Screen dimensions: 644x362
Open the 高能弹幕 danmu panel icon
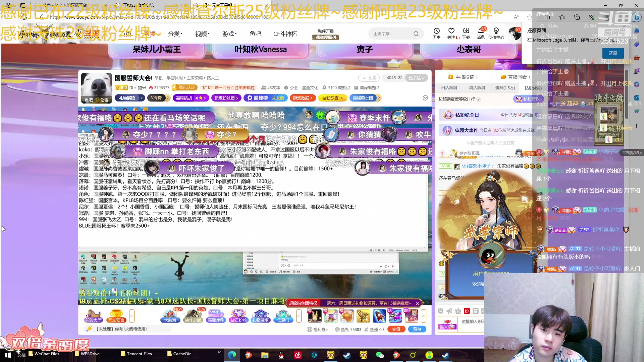pyautogui.click(x=216, y=315)
